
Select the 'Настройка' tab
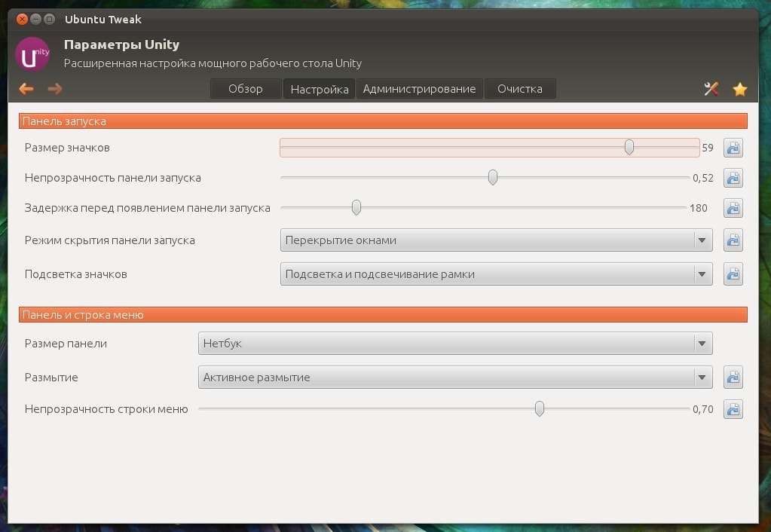click(319, 89)
